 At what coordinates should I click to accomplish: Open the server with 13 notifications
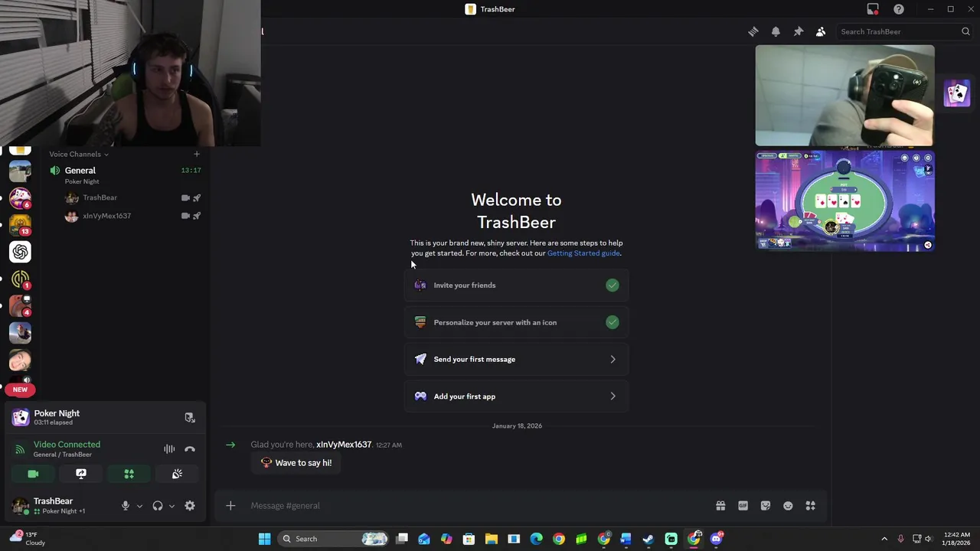click(20, 224)
